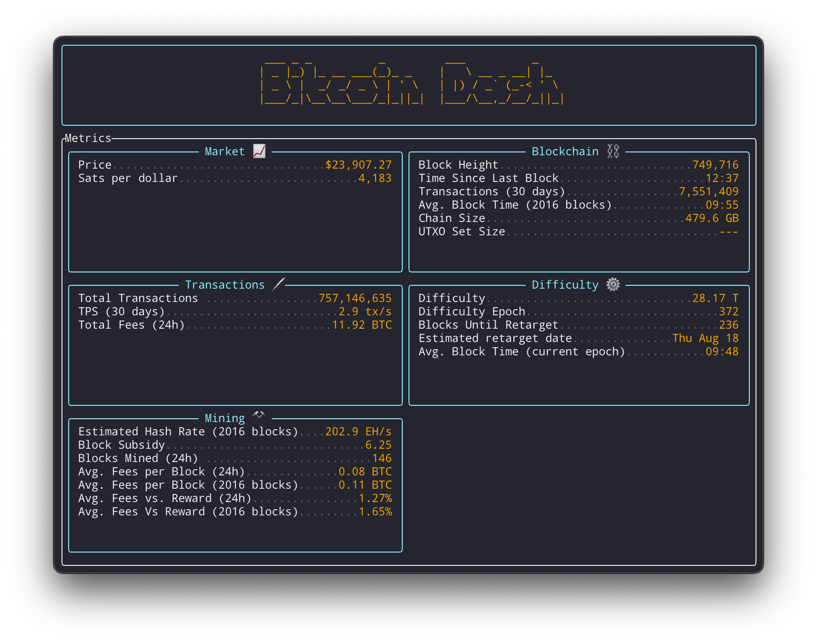Viewport: 817px width, 644px height.
Task: Click Avg. Block Time (2016 blocks) label
Action: [515, 205]
